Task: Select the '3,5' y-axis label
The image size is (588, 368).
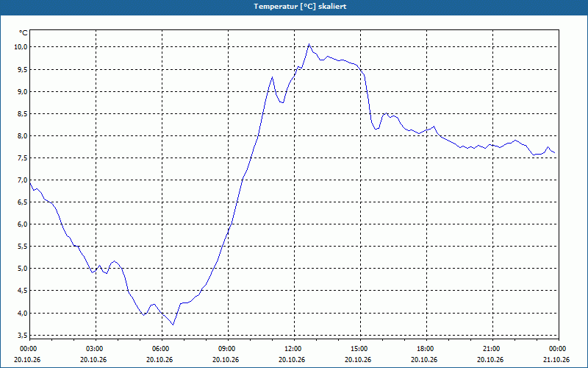Action: pos(23,335)
